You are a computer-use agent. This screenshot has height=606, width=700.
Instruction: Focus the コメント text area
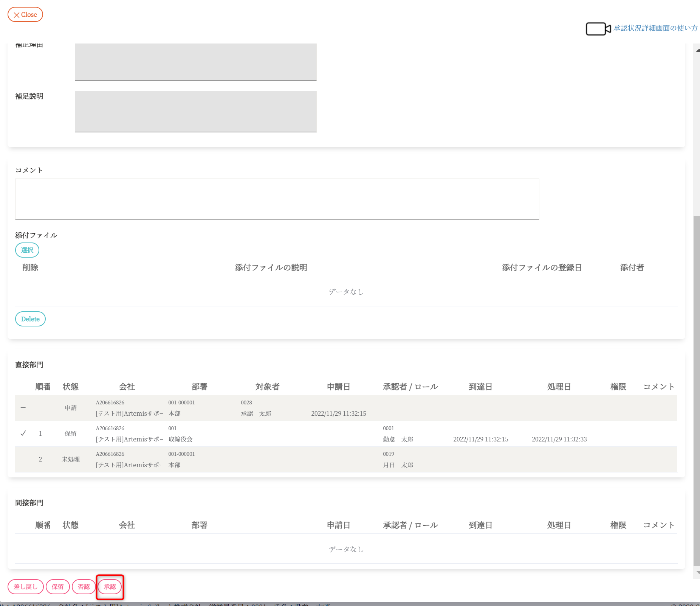coord(277,199)
